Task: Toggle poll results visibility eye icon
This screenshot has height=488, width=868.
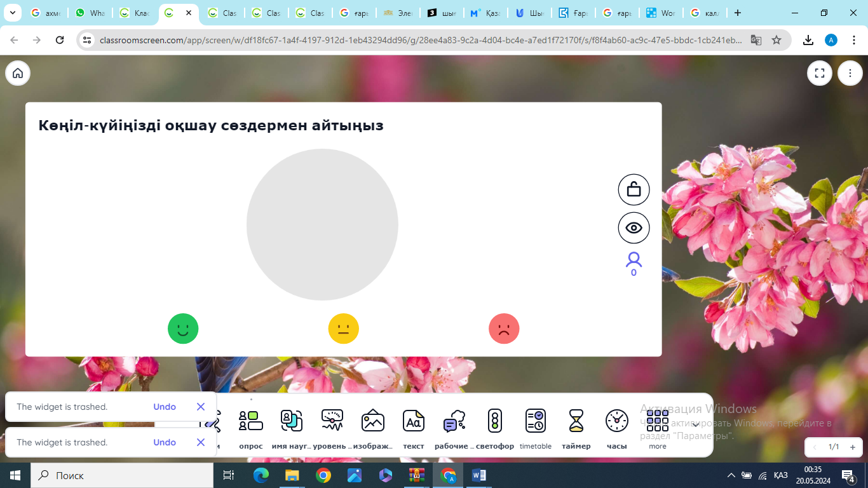Action: [634, 228]
